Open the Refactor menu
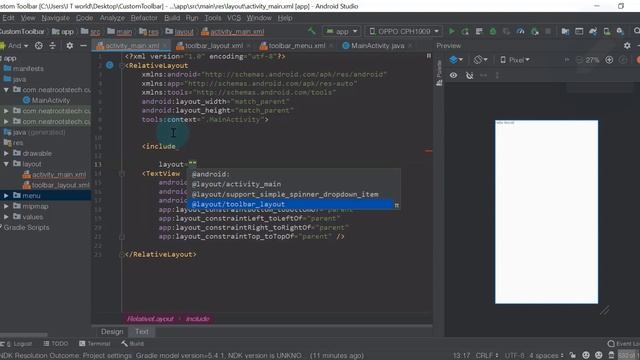640x360 pixels. tap(144, 18)
